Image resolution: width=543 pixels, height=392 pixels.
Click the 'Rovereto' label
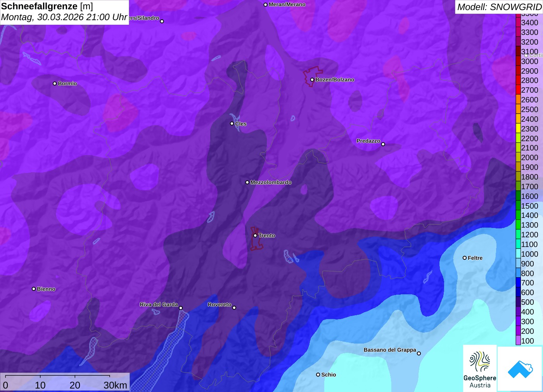pyautogui.click(x=220, y=304)
